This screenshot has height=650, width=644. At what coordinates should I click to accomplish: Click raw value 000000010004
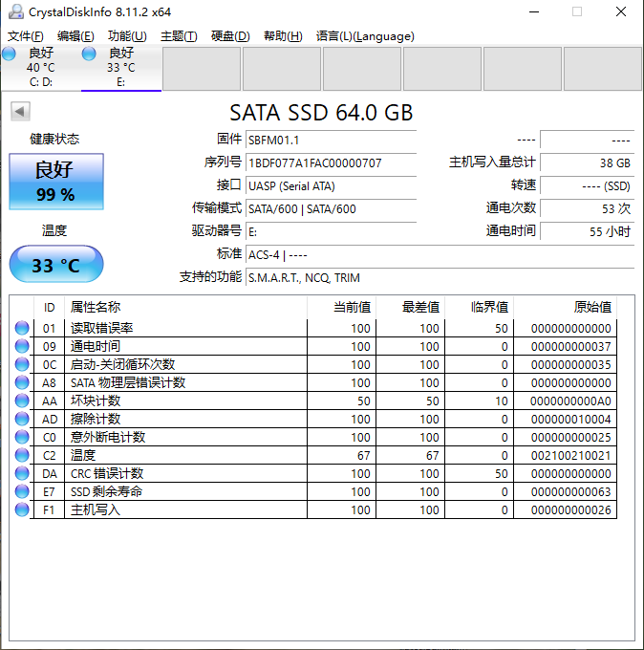pyautogui.click(x=571, y=419)
